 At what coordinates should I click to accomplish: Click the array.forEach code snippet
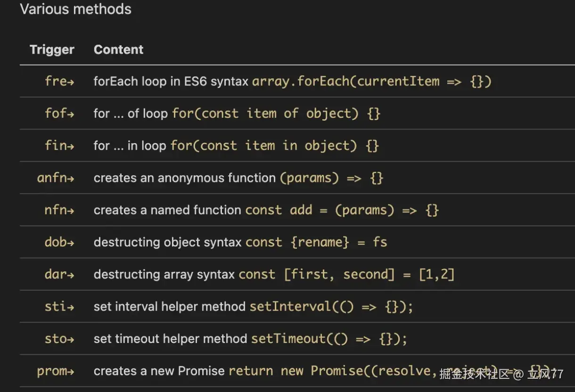pyautogui.click(x=372, y=81)
